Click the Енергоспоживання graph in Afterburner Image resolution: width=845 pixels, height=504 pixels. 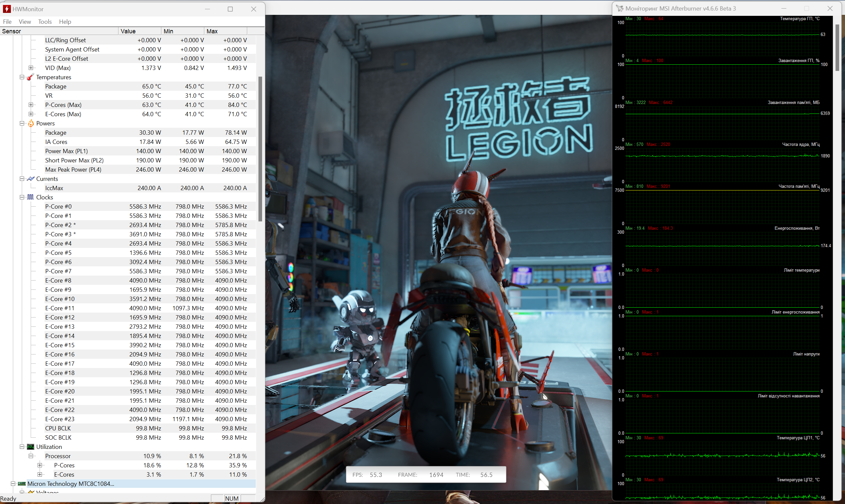pyautogui.click(x=723, y=249)
